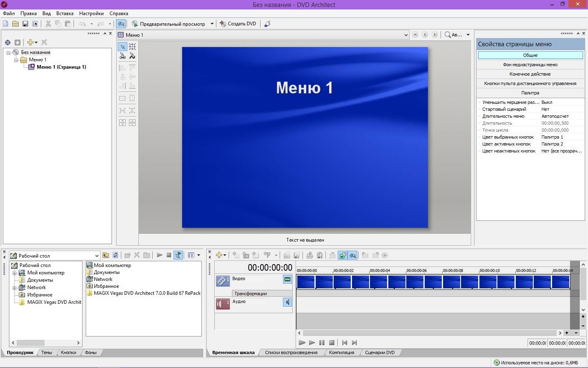Open the Меню 1 page dropdown
The width and height of the screenshot is (588, 368).
click(405, 35)
